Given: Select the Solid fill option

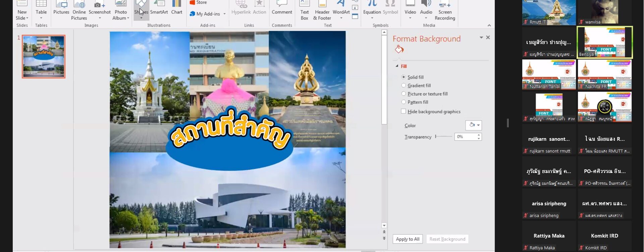Looking at the screenshot, I should pyautogui.click(x=413, y=77).
